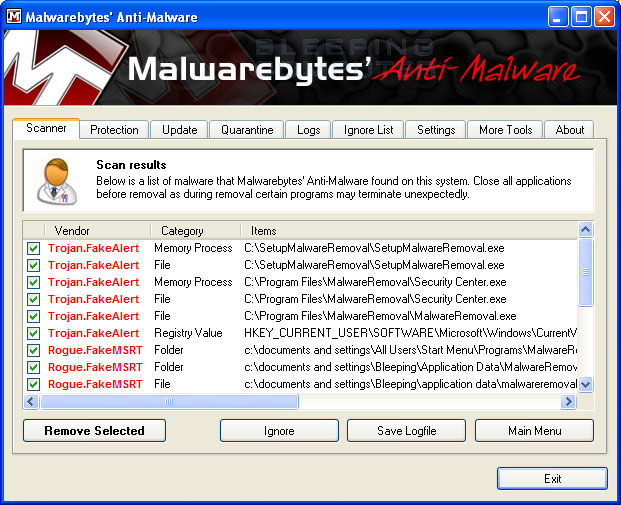Uncheck Rogue.FakeMSRT All Users folder entry

tap(34, 351)
